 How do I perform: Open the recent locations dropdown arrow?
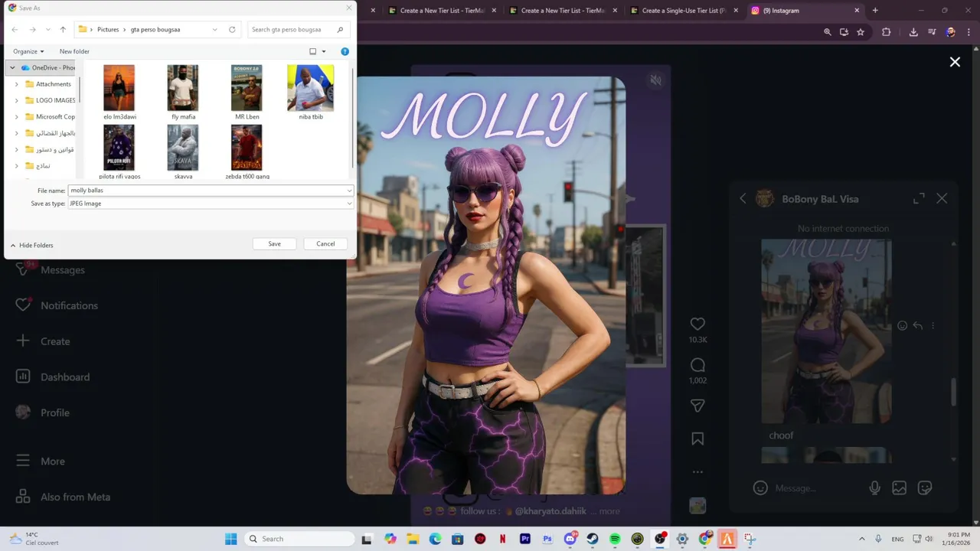point(48,30)
